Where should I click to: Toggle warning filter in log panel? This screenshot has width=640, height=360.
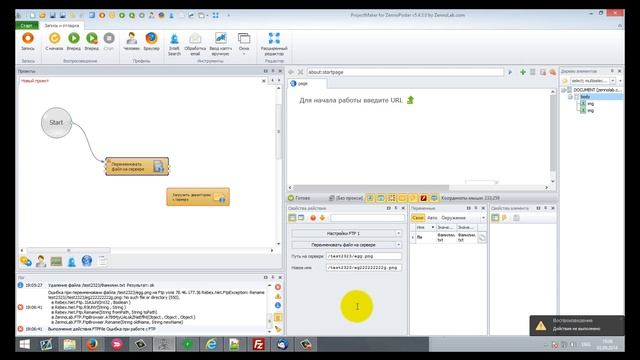click(x=278, y=296)
